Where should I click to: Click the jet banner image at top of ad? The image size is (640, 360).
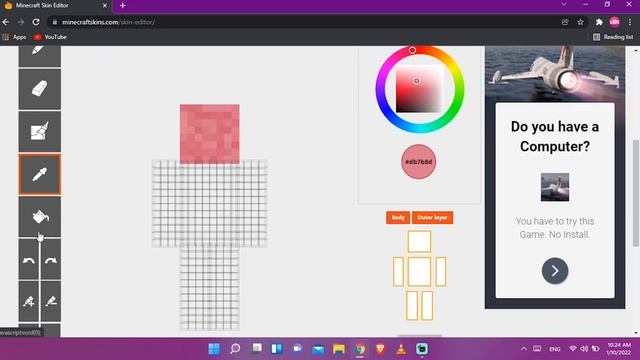tap(555, 73)
